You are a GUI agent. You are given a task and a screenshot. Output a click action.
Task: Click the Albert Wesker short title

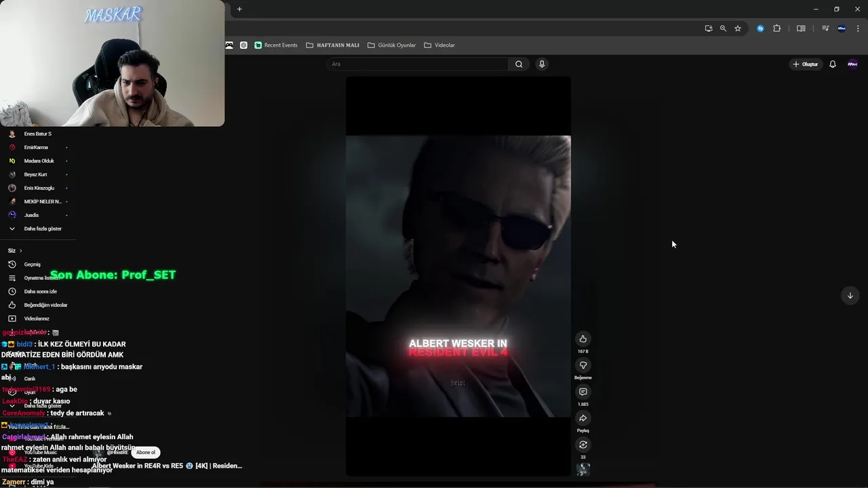(167, 466)
